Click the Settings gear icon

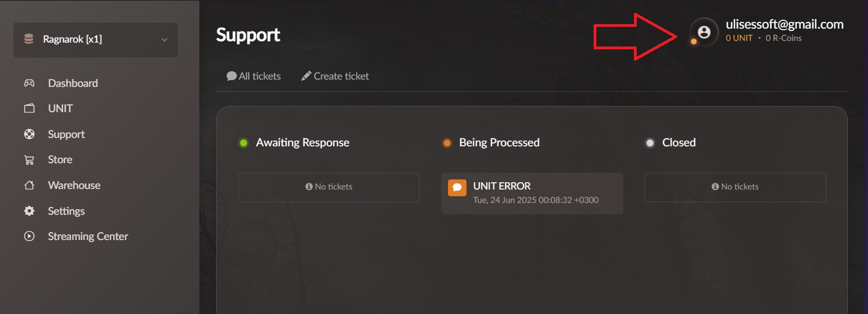(x=29, y=211)
